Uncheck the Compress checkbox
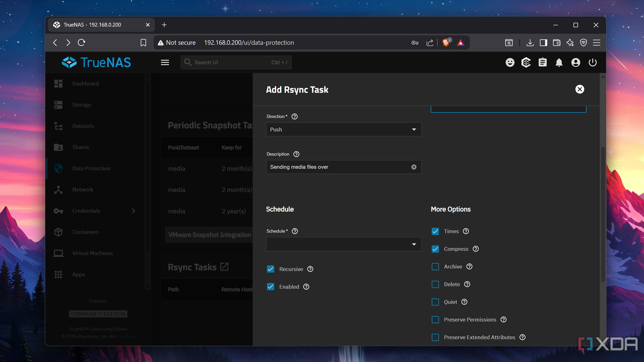Viewport: 644px width, 362px height. 435,249
